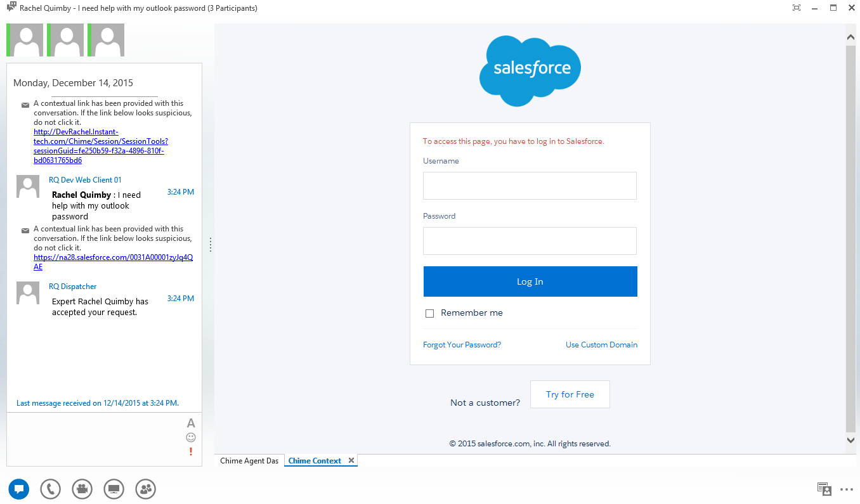Click the conversation icon in title bar
Viewport: 860px width, 504px height.
[11, 8]
